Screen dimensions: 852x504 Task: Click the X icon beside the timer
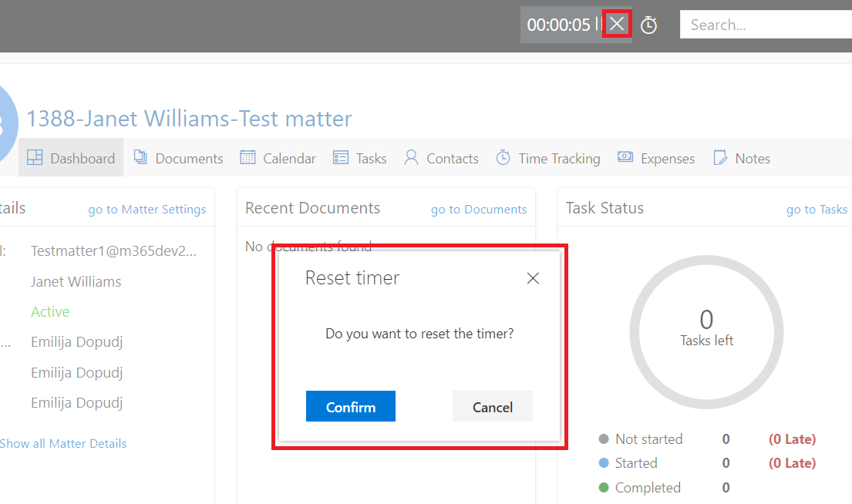[x=617, y=24]
